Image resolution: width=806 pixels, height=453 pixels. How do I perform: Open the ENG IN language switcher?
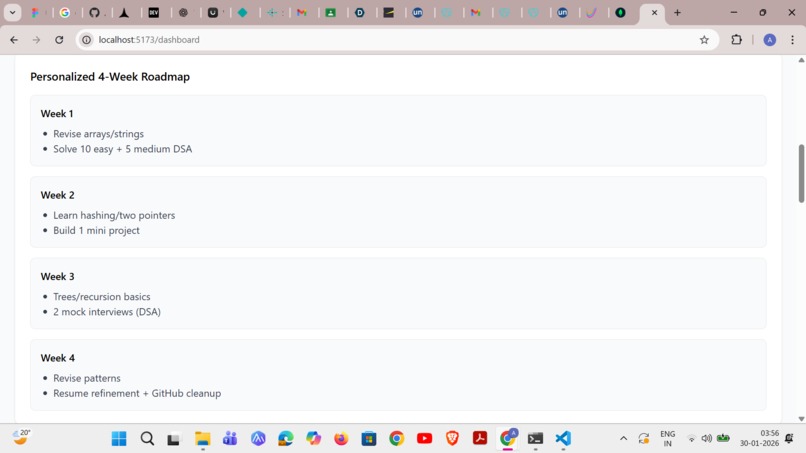click(x=668, y=439)
